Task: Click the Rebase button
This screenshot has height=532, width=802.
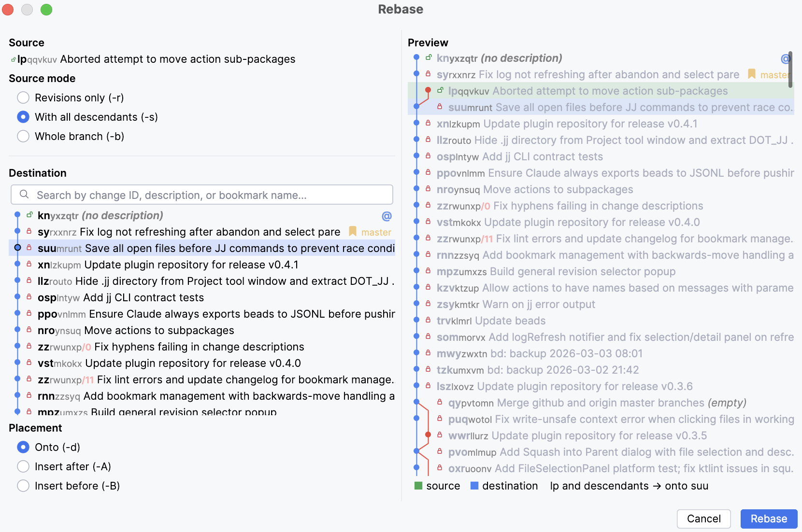Action: click(769, 518)
